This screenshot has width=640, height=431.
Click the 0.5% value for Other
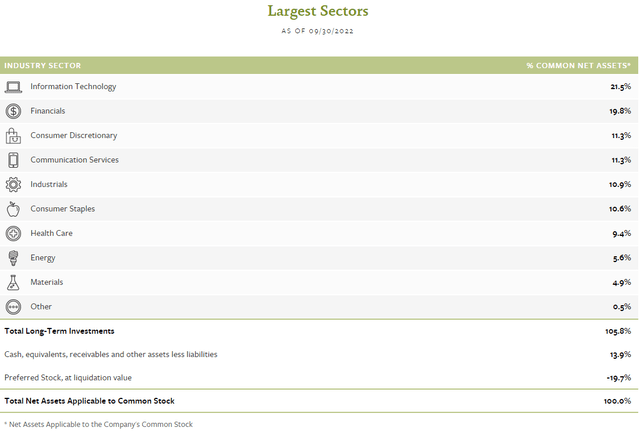622,307
